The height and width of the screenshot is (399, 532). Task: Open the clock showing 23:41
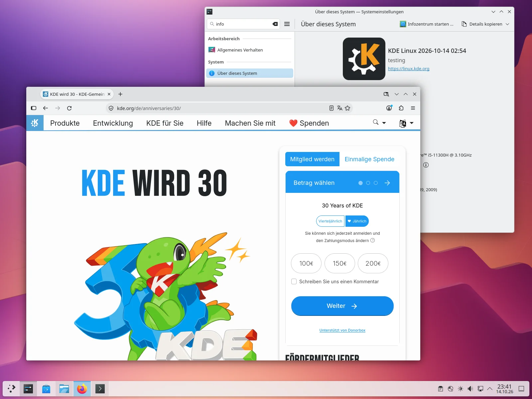[505, 389]
